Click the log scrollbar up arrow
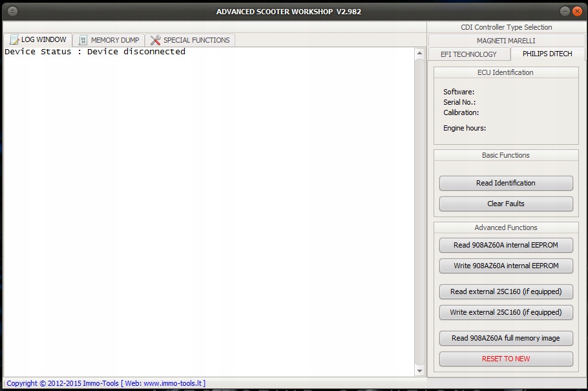The height and width of the screenshot is (391, 588). 419,53
